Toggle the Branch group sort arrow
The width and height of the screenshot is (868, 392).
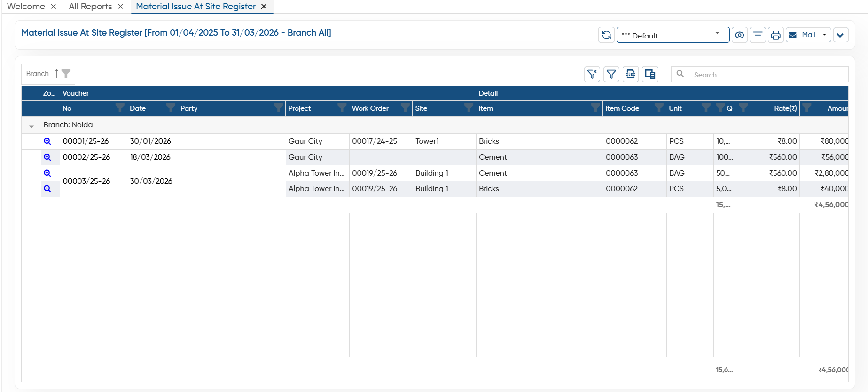(56, 74)
